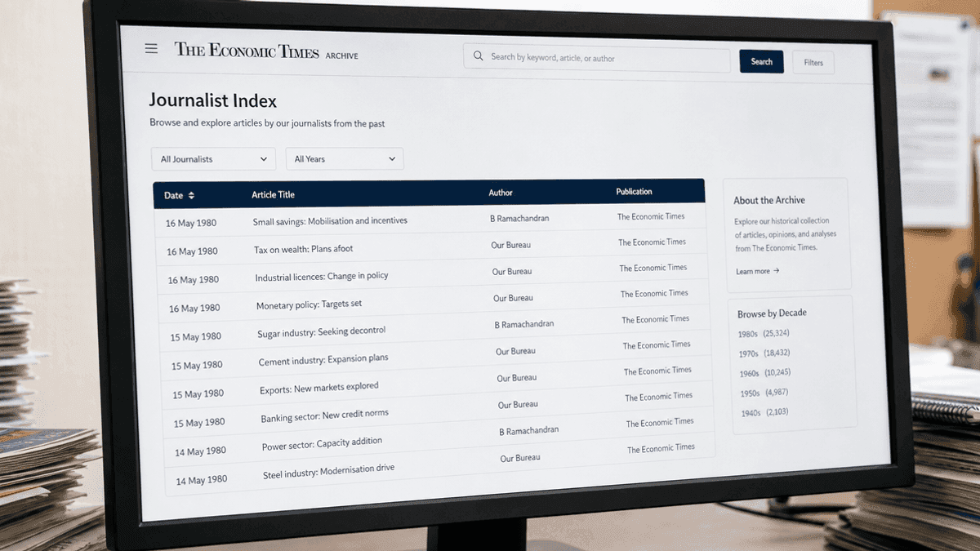The image size is (980, 551).
Task: Open article 'Monetary policy: Targets set'
Action: [309, 304]
